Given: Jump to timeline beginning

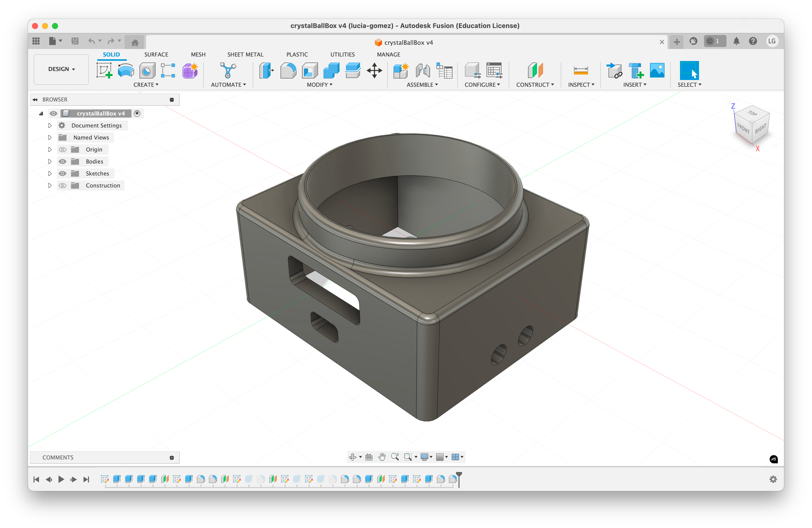Looking at the screenshot, I should pyautogui.click(x=36, y=479).
